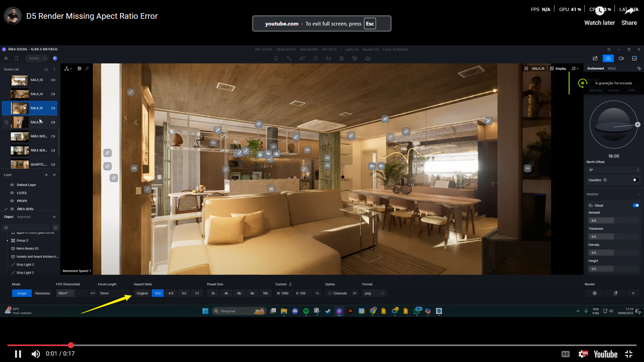Open channel settings sliders icon
The image size is (644, 362).
click(x=355, y=293)
